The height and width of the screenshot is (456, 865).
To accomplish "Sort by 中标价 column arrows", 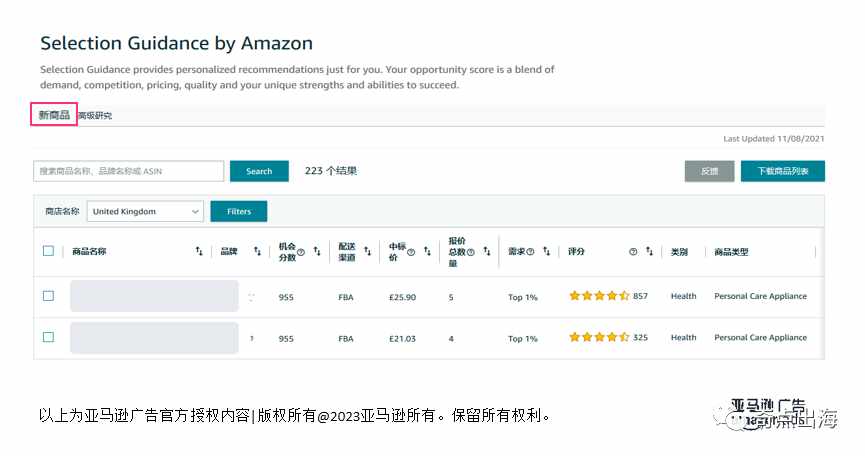I will [428, 251].
